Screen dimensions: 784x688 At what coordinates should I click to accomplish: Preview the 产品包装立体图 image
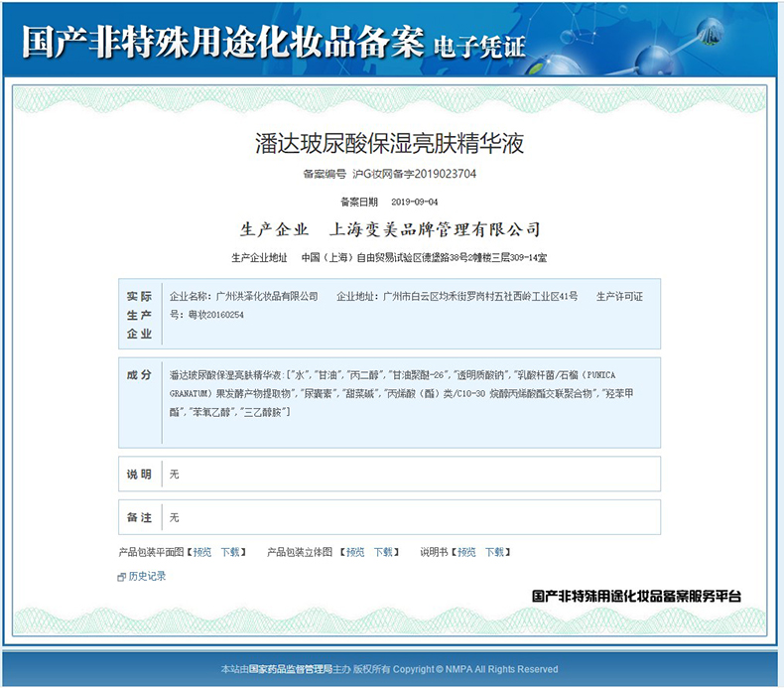(355, 552)
